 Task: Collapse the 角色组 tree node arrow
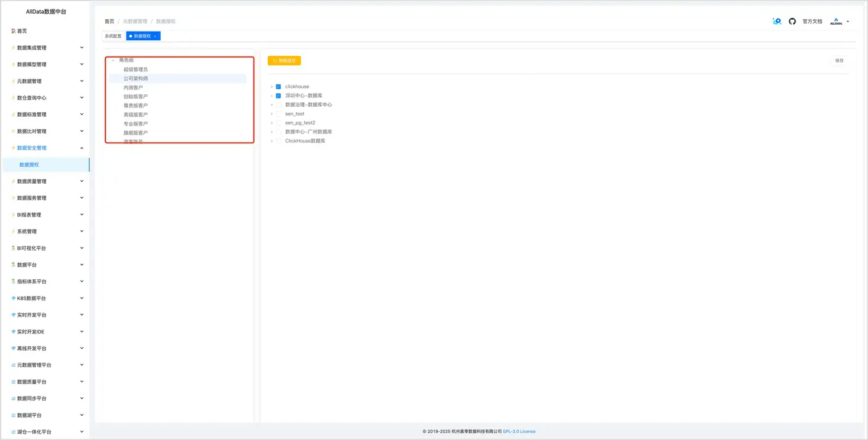click(x=113, y=60)
